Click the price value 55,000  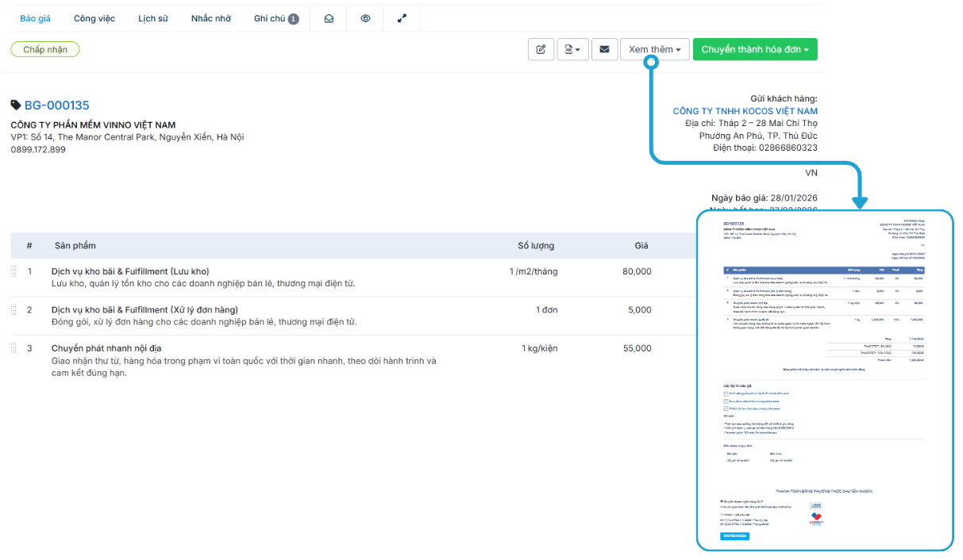(x=637, y=348)
